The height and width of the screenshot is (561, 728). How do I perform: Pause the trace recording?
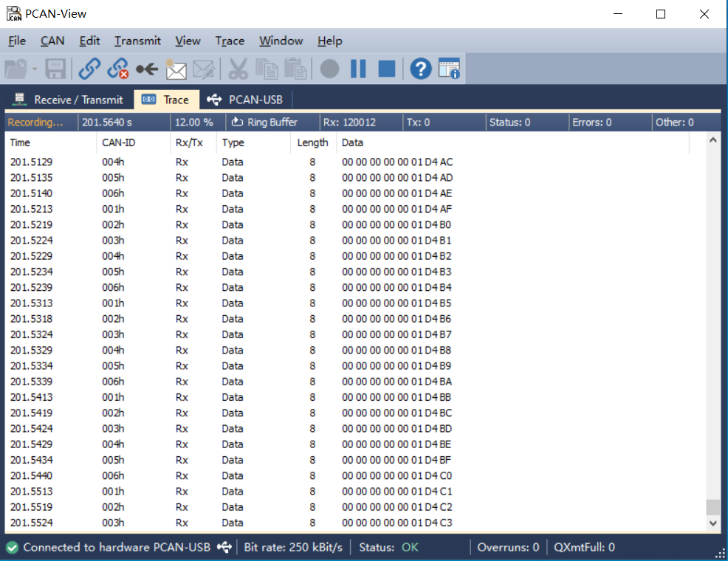click(x=358, y=69)
